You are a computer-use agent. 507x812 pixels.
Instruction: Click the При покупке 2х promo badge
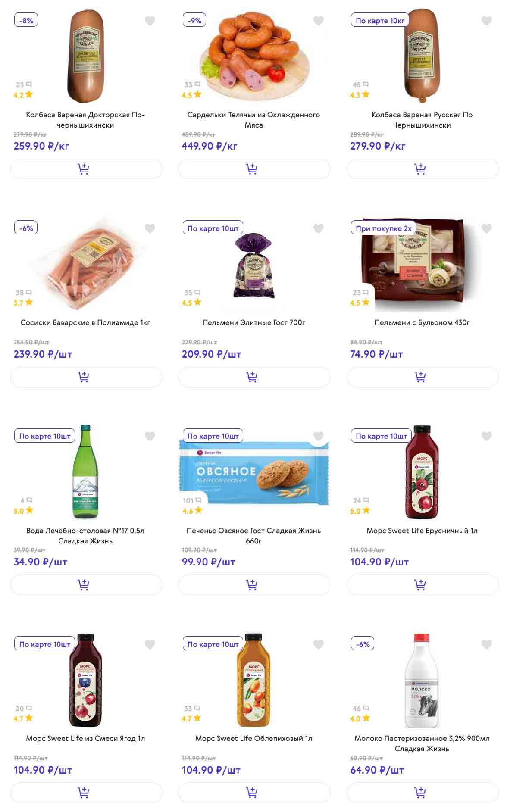click(383, 228)
